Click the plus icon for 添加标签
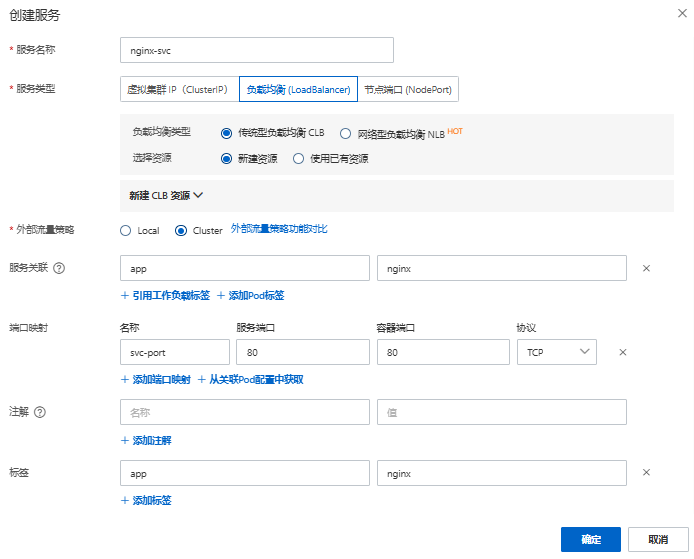 125,501
